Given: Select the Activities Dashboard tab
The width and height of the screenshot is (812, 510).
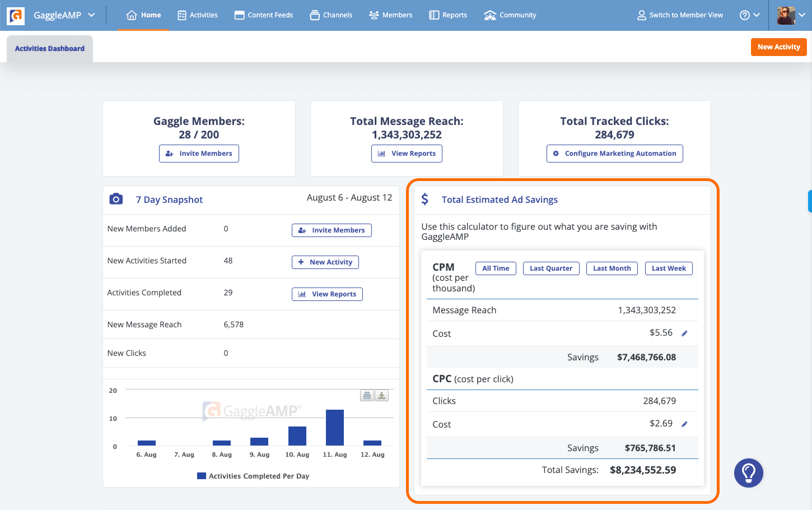Looking at the screenshot, I should tap(50, 49).
